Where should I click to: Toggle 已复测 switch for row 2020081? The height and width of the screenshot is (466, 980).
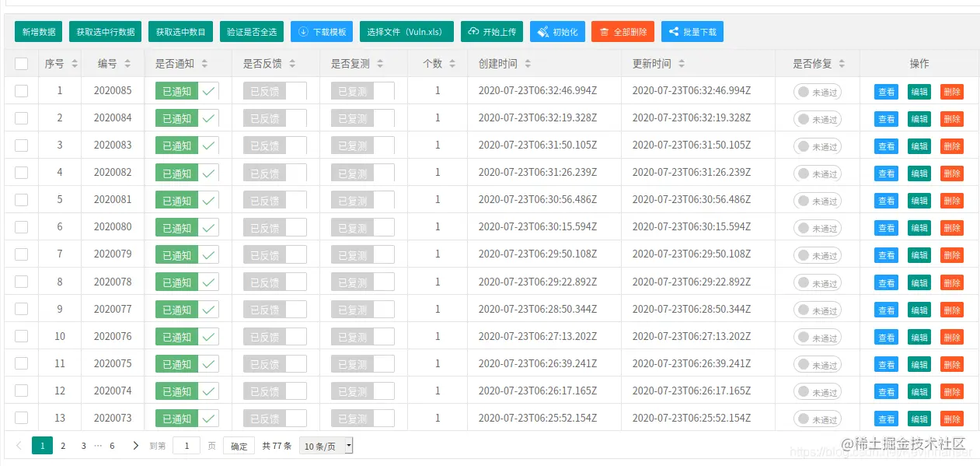click(363, 200)
